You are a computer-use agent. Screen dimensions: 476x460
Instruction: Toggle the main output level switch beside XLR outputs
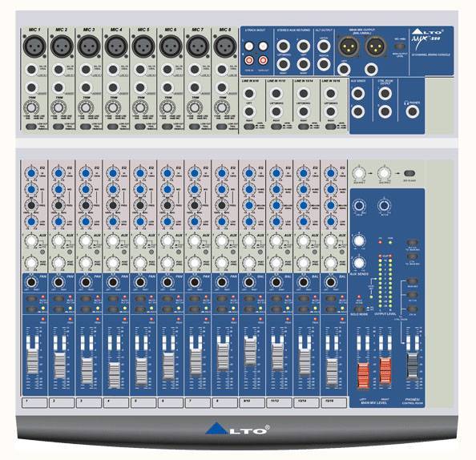pyautogui.click(x=400, y=46)
